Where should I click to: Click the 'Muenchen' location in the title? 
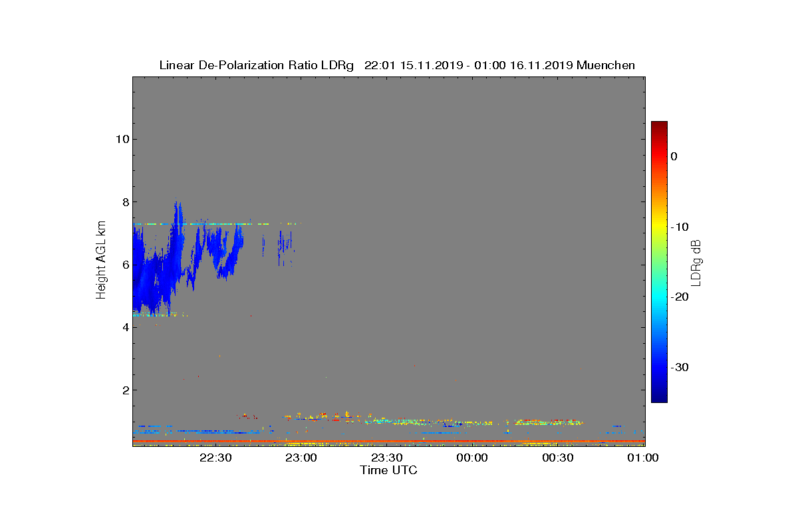(x=606, y=65)
